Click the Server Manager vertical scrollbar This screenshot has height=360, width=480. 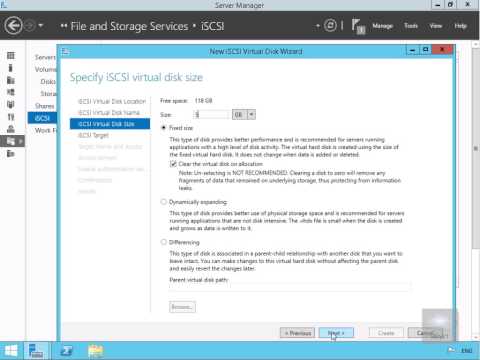pos(476,148)
